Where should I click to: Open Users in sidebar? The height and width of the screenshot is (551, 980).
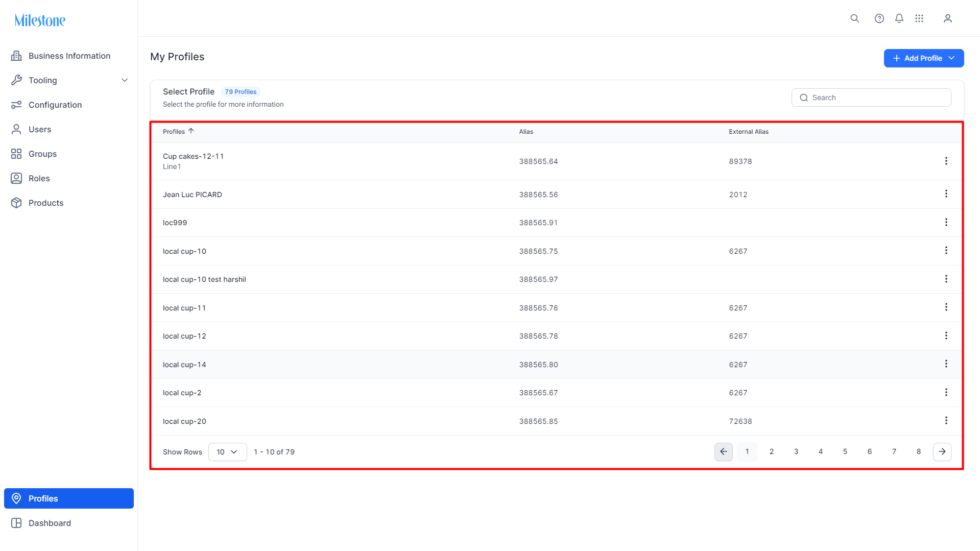pos(69,129)
